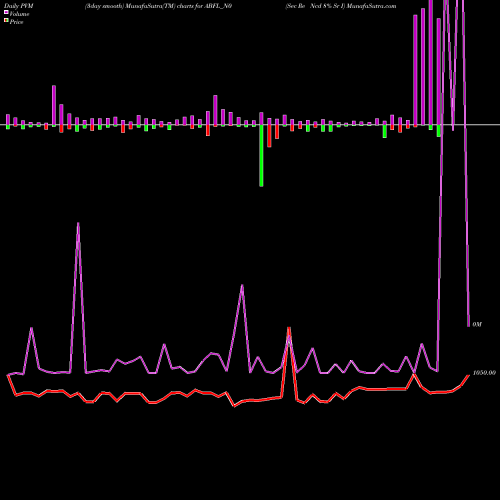Select the 'Price' legend label
Viewport: 500px width, 500px height.
16,22
